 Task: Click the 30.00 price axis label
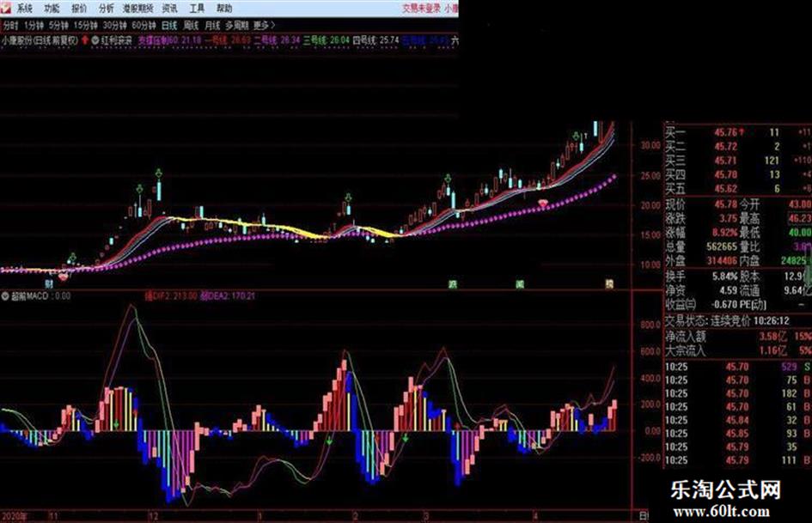click(x=650, y=145)
